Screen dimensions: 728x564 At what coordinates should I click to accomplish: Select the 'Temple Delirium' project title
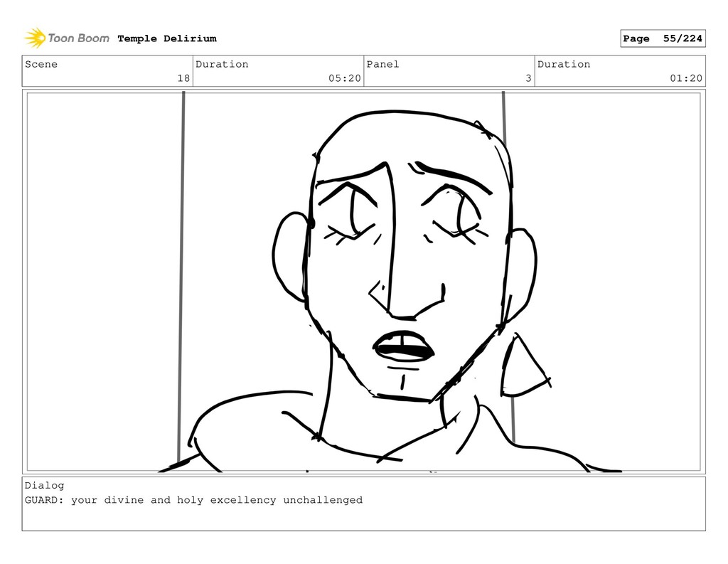(x=167, y=38)
